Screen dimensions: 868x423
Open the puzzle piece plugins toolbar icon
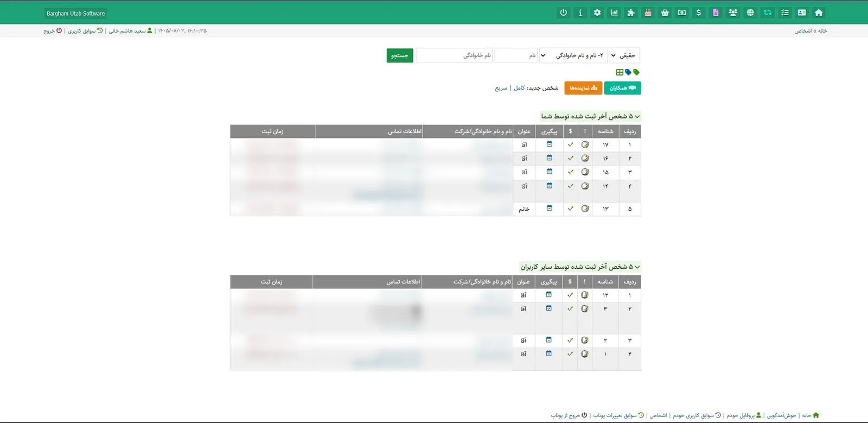631,13
